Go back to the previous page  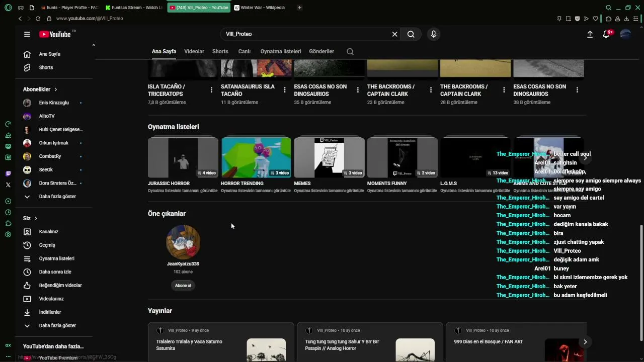20,19
